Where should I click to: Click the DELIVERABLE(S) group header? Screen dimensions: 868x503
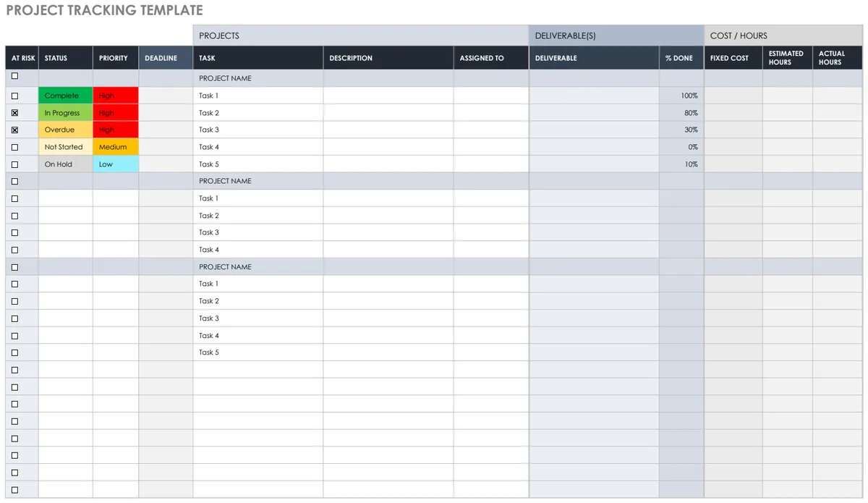[616, 35]
